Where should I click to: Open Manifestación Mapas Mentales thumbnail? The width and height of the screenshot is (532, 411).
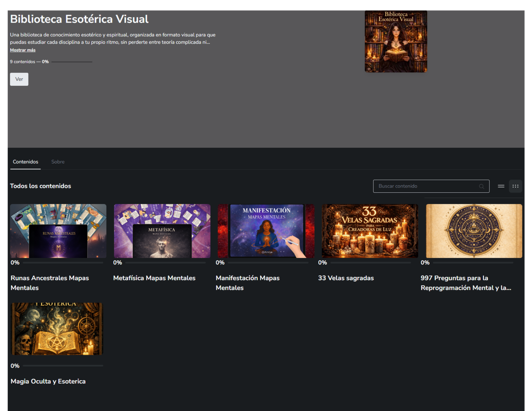pos(266,231)
